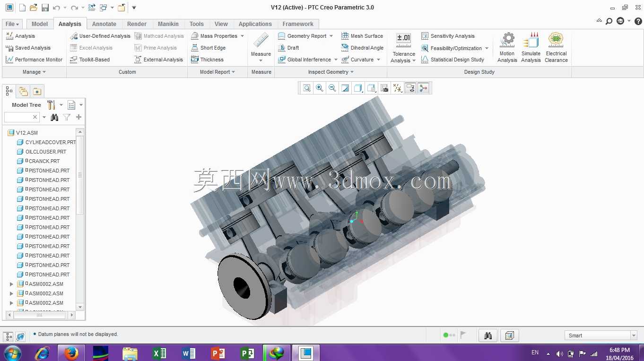
Task: Toggle the browser display icon in status bar
Action: [20, 336]
